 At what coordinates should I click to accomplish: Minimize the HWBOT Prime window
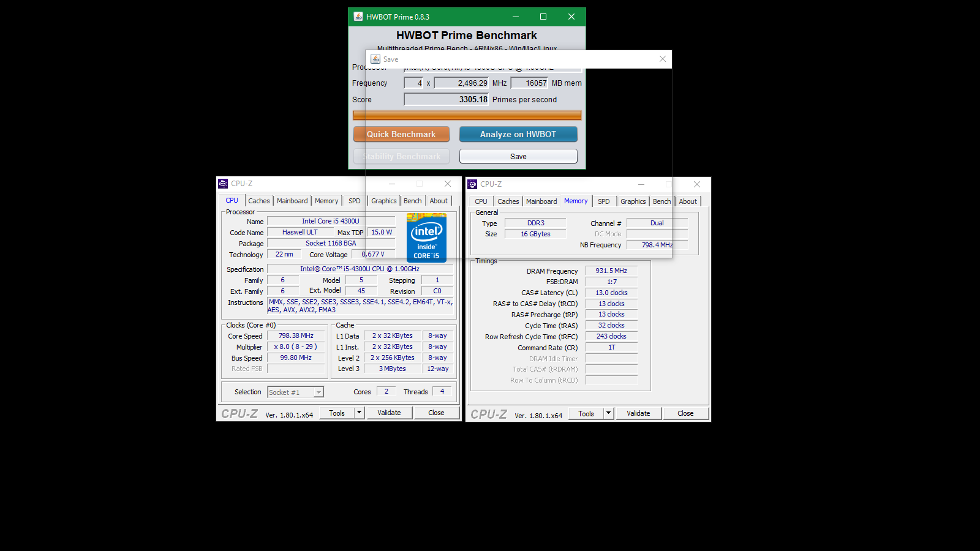[515, 17]
